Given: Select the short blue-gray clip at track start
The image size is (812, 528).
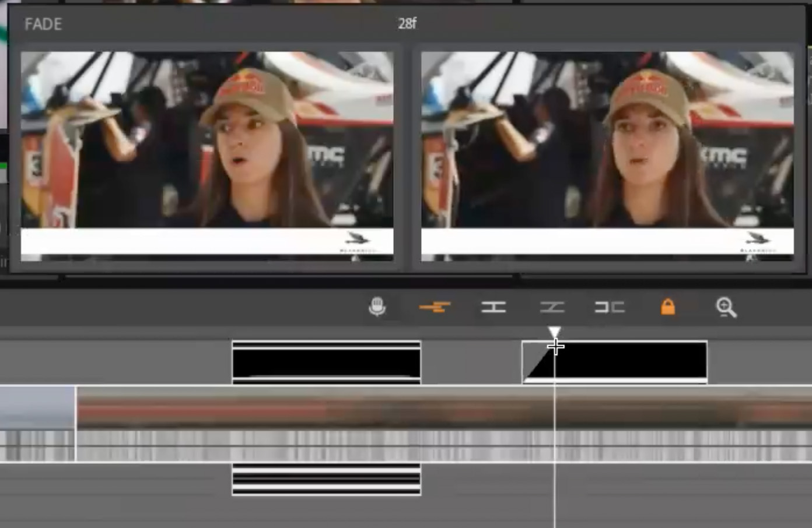Looking at the screenshot, I should coord(37,408).
